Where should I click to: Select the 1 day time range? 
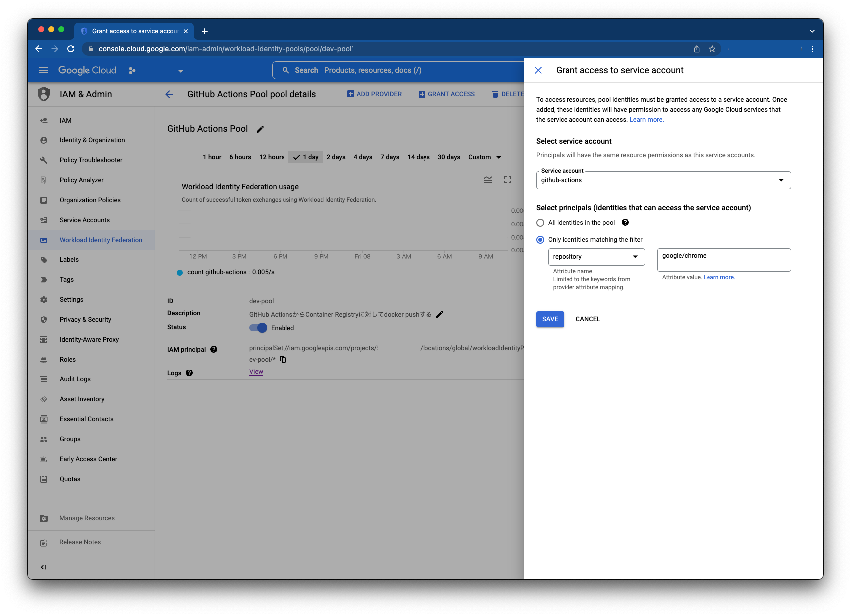coord(306,157)
